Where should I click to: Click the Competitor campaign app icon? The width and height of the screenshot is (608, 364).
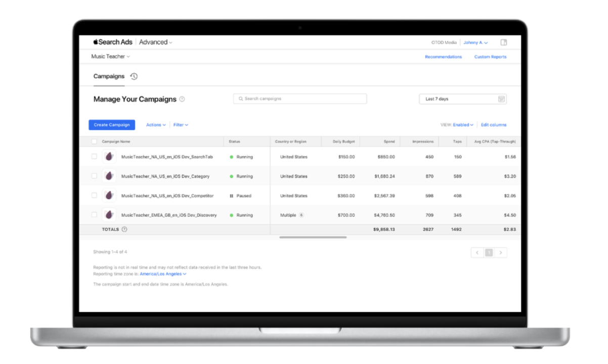[109, 196]
